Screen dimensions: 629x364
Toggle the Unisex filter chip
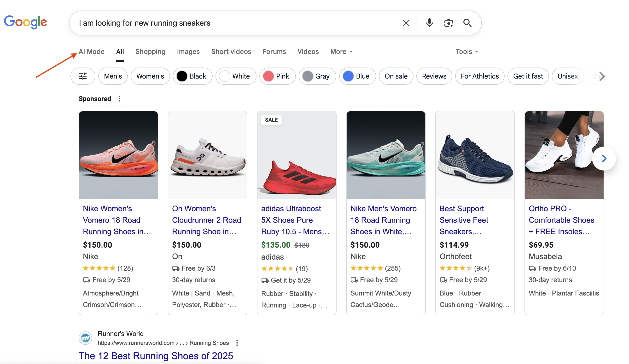(567, 76)
